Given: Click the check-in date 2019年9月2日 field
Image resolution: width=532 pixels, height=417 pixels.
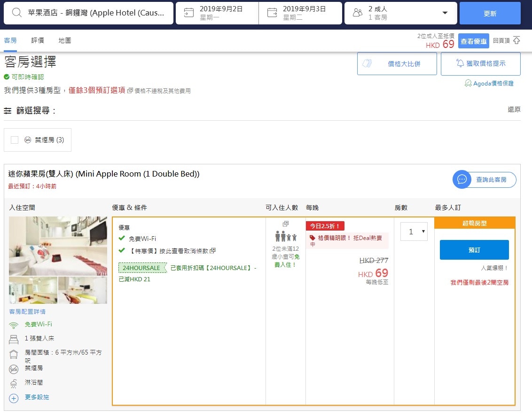Looking at the screenshot, I should [217, 13].
